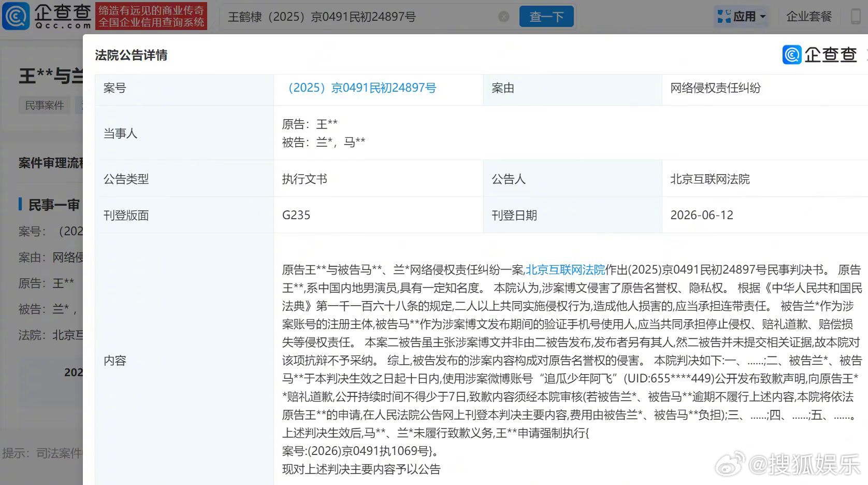The image size is (868, 485).
Task: Click the 法院公告详情 dialog title
Action: click(x=131, y=55)
